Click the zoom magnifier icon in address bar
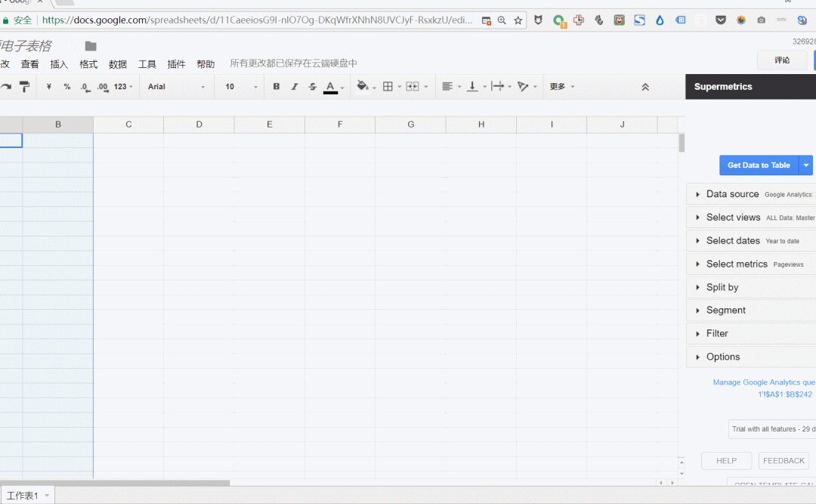816x504 pixels. 502,20
